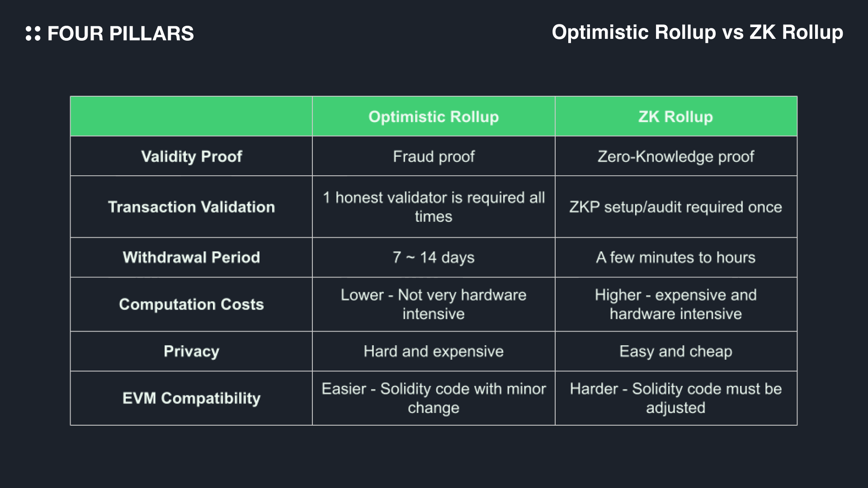868x488 pixels.
Task: Click the 'EVM Compatibility' row label
Action: [191, 399]
